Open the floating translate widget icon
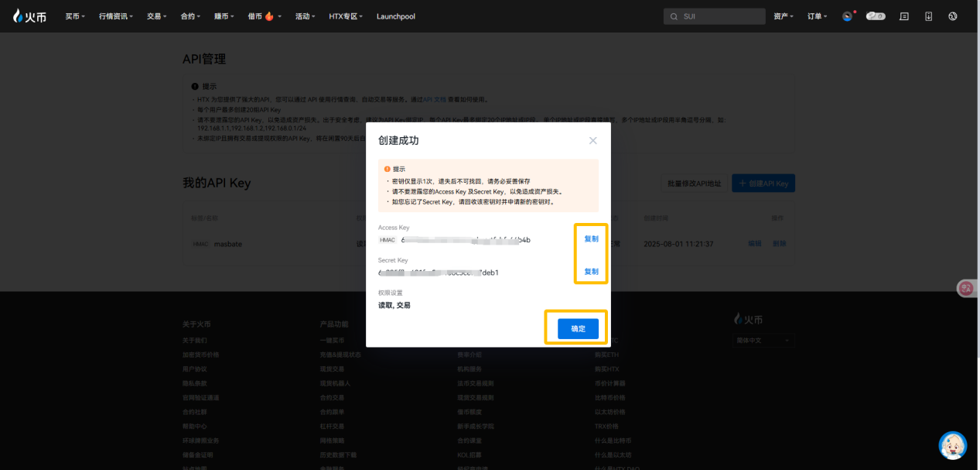980x470 pixels. coord(966,288)
